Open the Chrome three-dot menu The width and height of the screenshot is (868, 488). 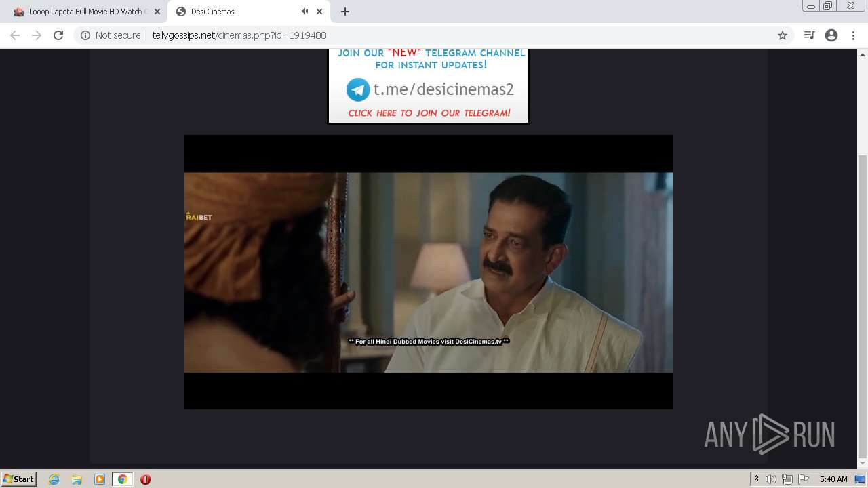click(853, 35)
